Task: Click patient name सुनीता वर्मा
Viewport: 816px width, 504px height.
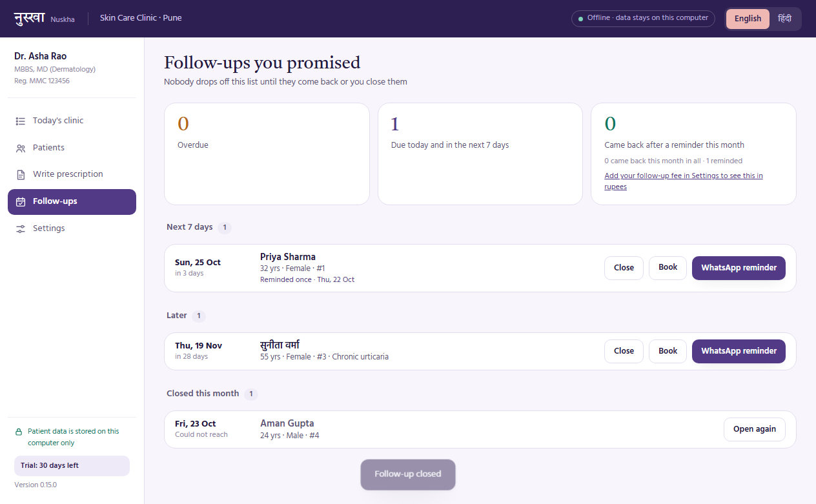Action: tap(280, 345)
